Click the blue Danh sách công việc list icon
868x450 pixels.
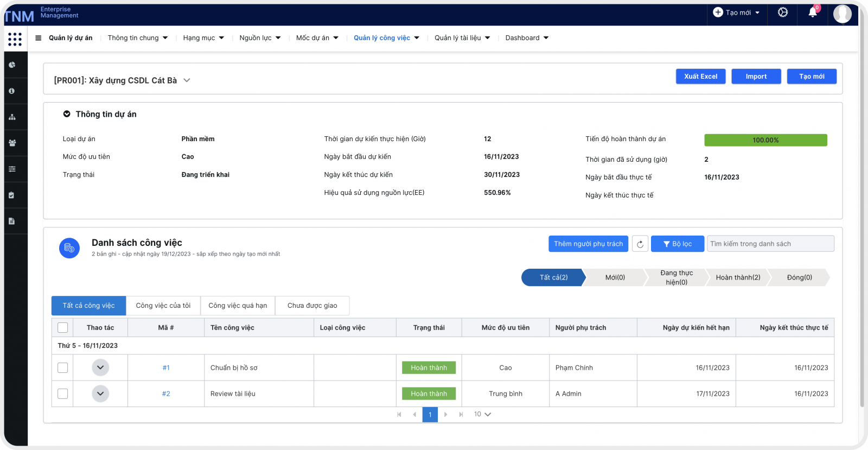(x=69, y=248)
